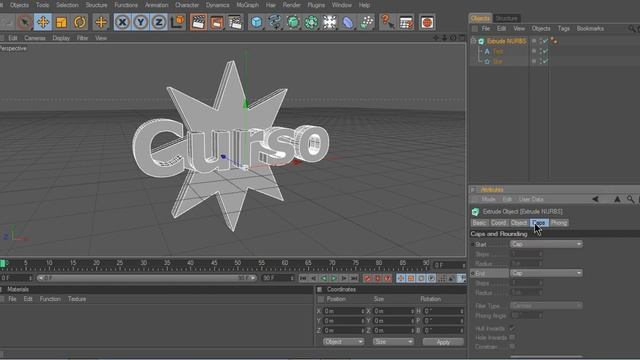Viewport: 640px width, 360px height.
Task: Open the disabled Fillet Type dropdown
Action: 546,306
